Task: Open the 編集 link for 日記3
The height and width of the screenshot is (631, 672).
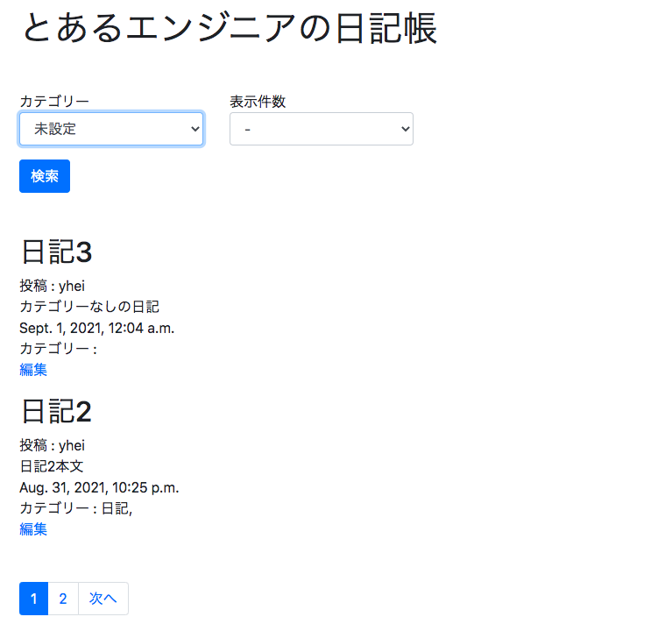Action: [x=33, y=370]
